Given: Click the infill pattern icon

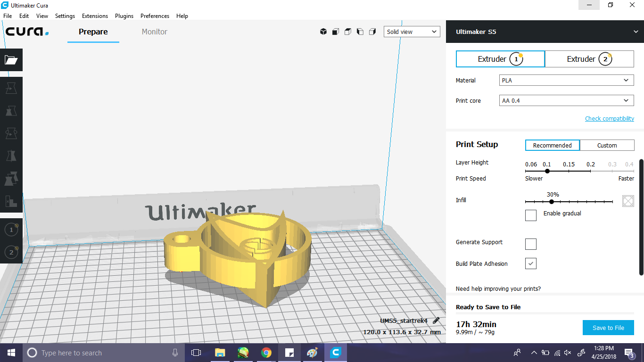Looking at the screenshot, I should (x=628, y=201).
